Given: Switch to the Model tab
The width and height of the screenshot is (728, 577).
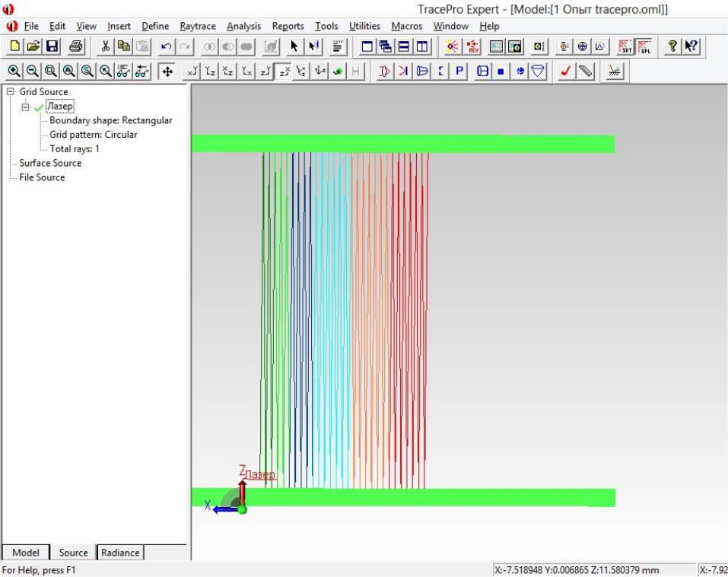Looking at the screenshot, I should pos(26,553).
